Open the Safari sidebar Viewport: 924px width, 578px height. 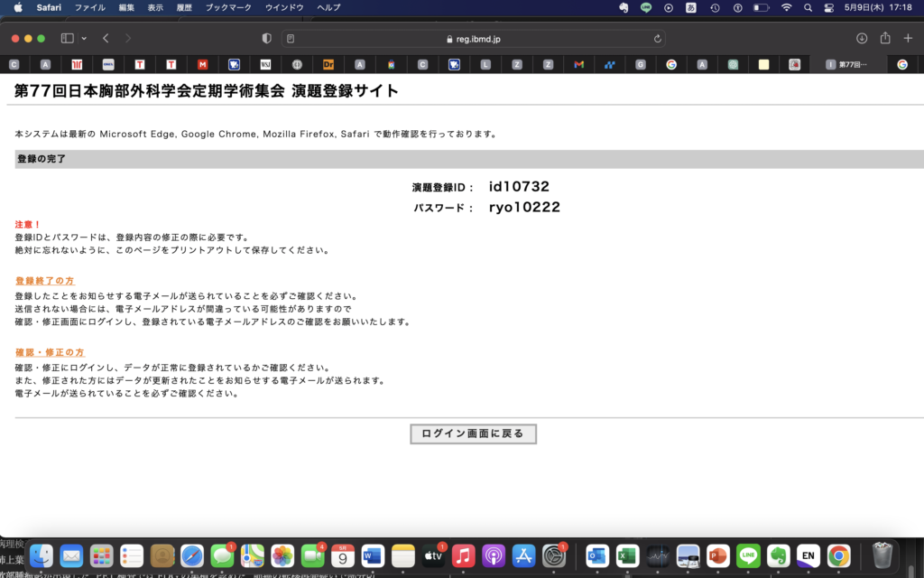(x=66, y=38)
